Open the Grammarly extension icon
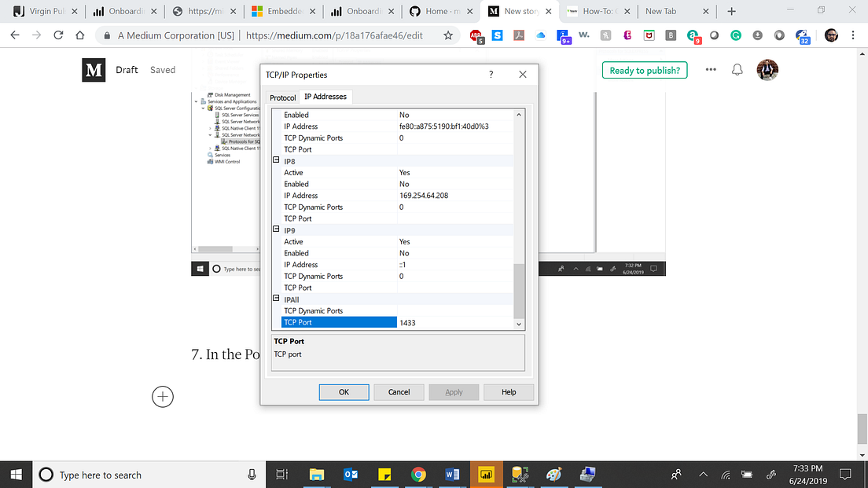 (735, 35)
